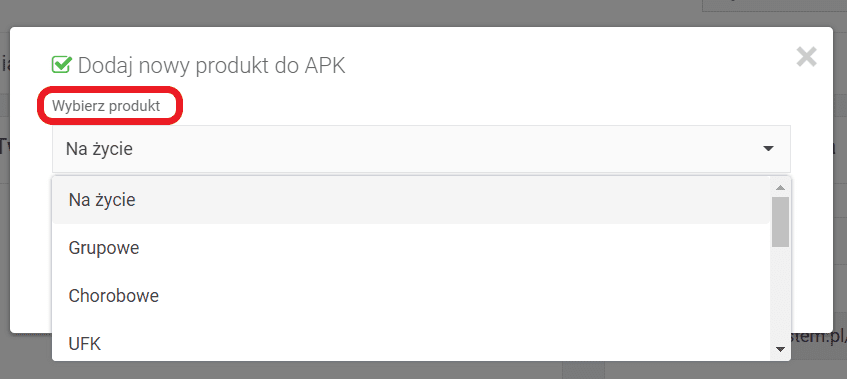The height and width of the screenshot is (379, 847).
Task: Select the "UFK" product option
Action: [411, 343]
